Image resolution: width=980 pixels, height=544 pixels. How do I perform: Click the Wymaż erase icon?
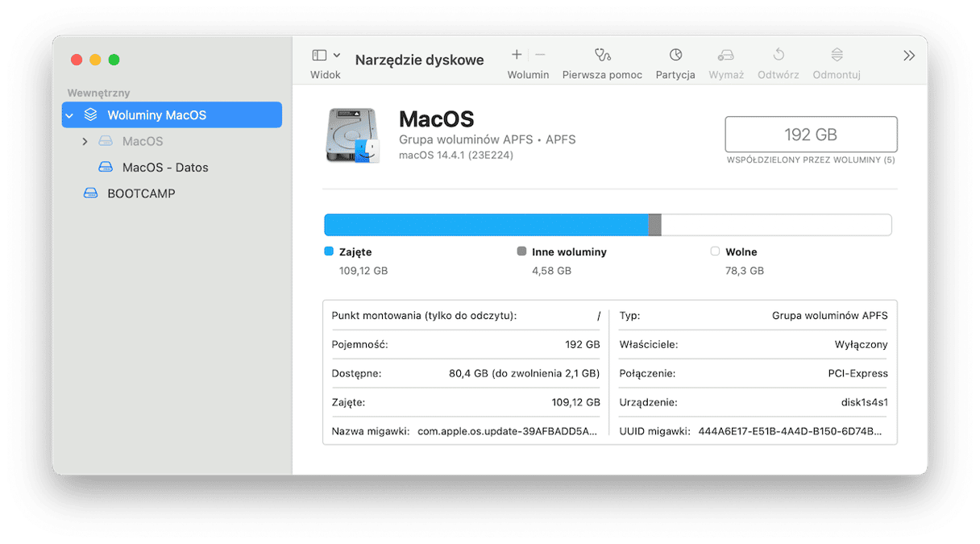click(725, 55)
